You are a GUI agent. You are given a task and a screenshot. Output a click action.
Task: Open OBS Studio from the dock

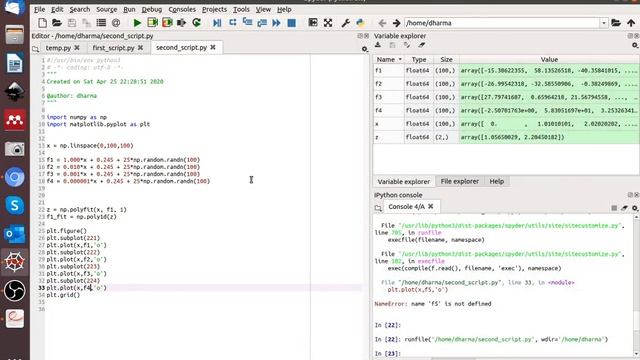[15, 290]
